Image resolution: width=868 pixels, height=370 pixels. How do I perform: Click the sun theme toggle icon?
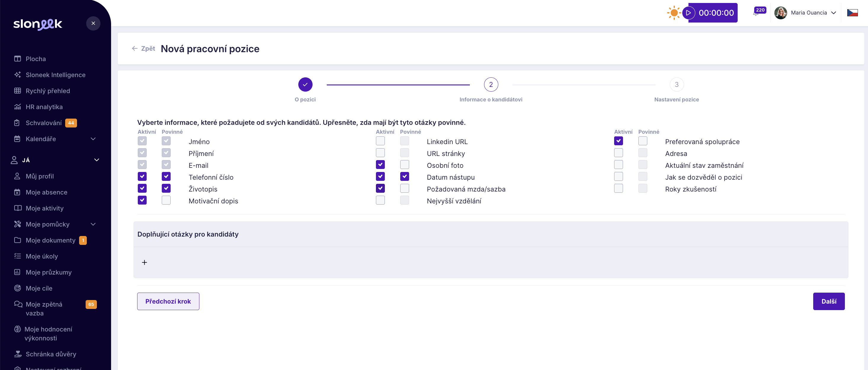(674, 13)
